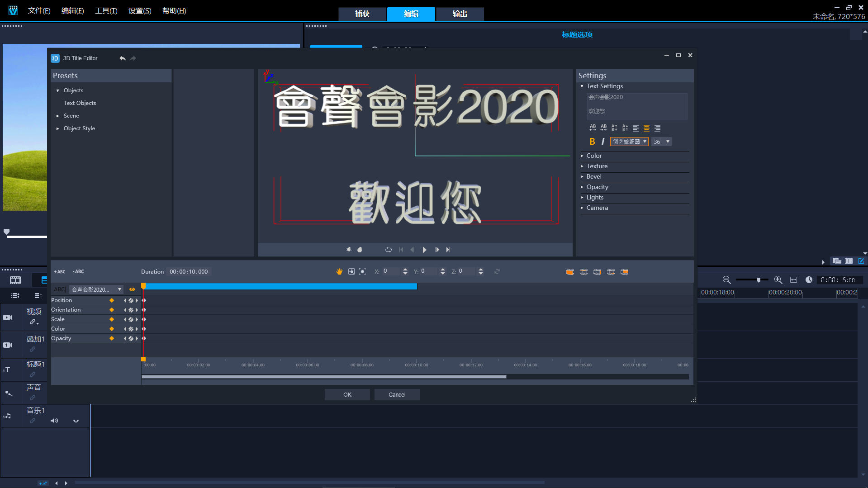Switch to the 输出 tab
Screen dimensions: 868x488
click(460, 14)
